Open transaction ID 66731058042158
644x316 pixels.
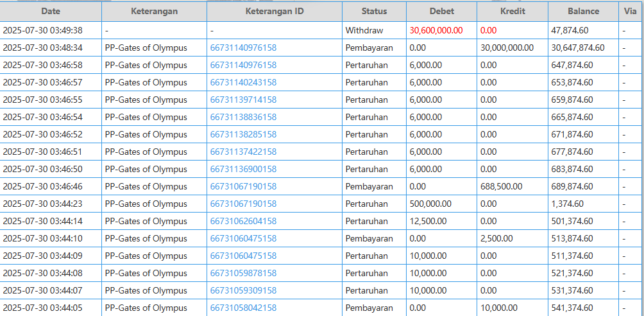(243, 308)
